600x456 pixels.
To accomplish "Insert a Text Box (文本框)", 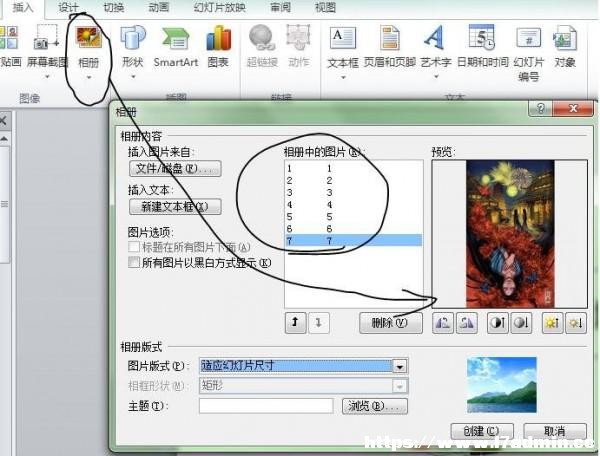I will coord(342,37).
